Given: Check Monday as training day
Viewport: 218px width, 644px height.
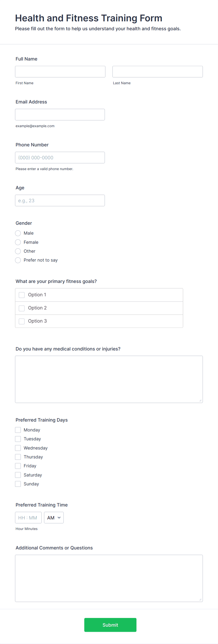Looking at the screenshot, I should pyautogui.click(x=18, y=430).
